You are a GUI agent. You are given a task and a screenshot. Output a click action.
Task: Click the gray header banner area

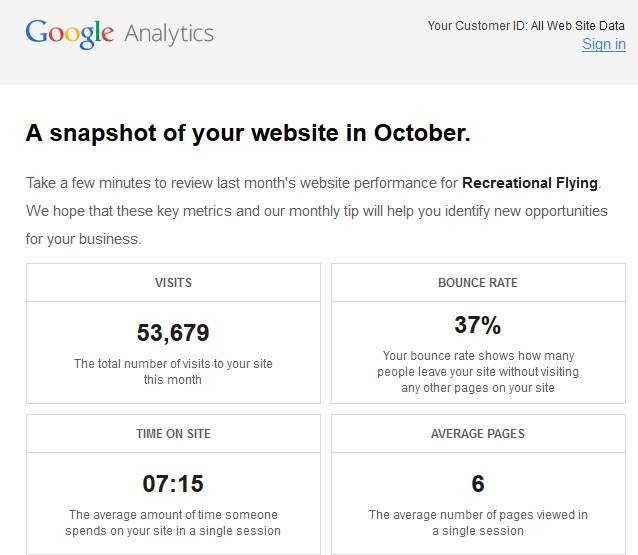pyautogui.click(x=319, y=42)
